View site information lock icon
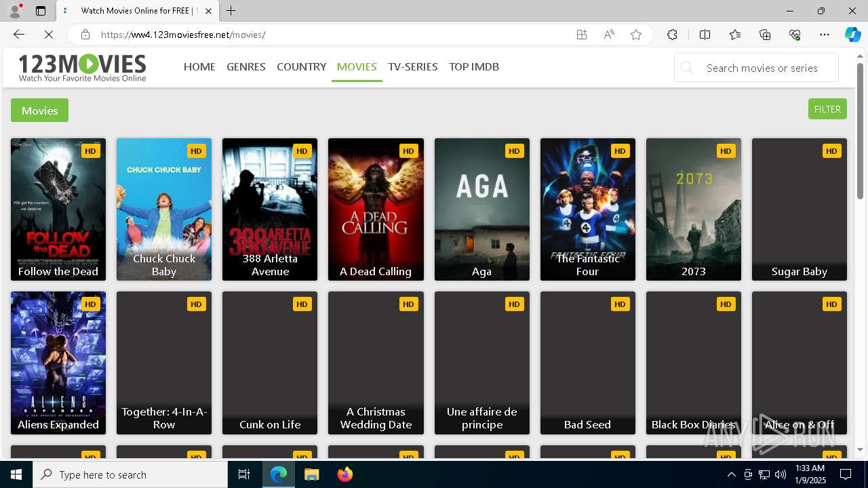This screenshot has height=488, width=868. click(85, 35)
